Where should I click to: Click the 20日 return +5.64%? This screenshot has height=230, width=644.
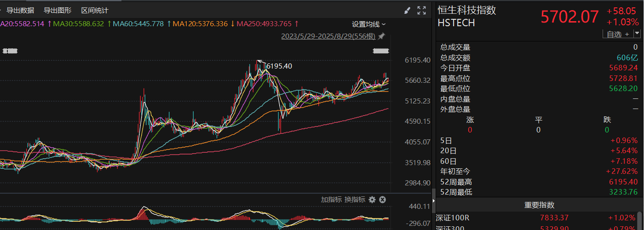point(624,151)
